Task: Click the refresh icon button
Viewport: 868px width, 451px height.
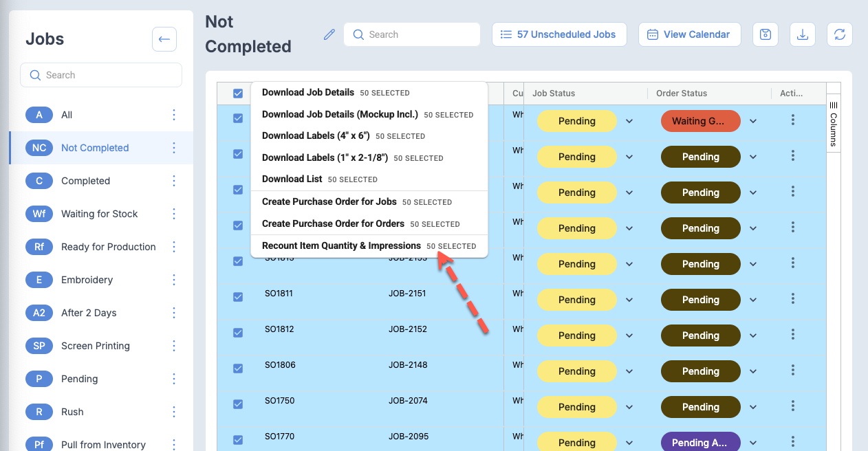Action: (839, 34)
